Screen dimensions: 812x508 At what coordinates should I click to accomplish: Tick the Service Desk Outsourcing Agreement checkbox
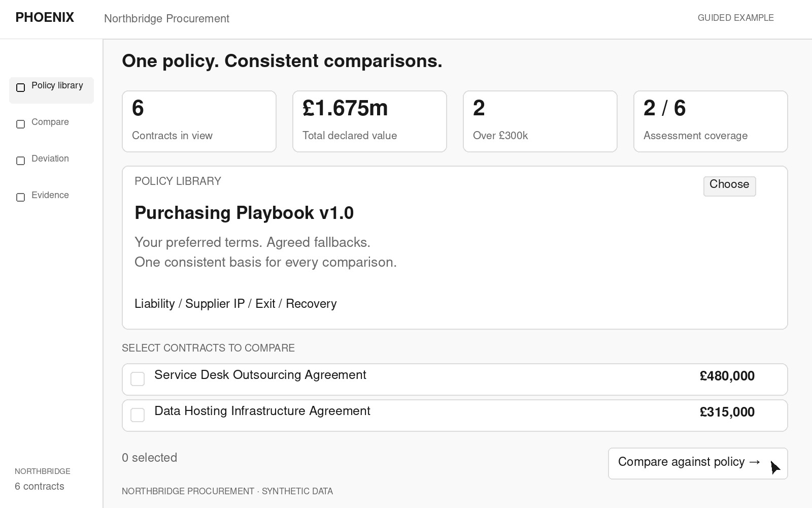[x=138, y=379]
